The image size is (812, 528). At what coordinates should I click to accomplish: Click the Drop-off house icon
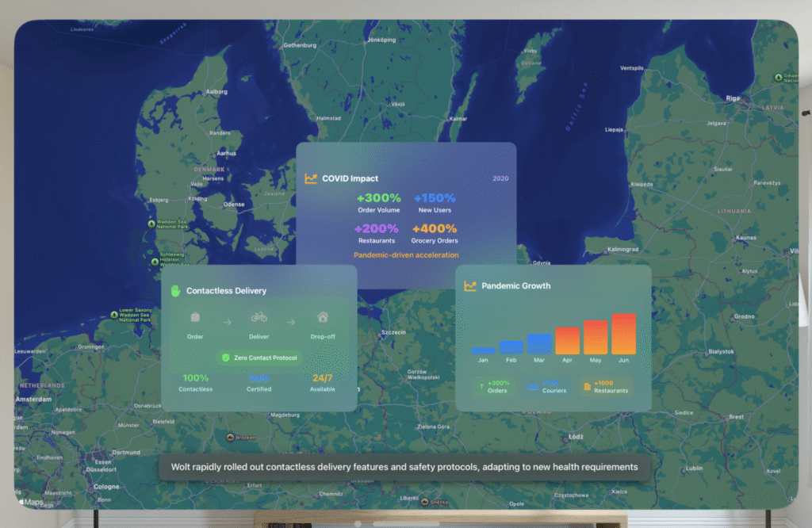click(x=322, y=318)
